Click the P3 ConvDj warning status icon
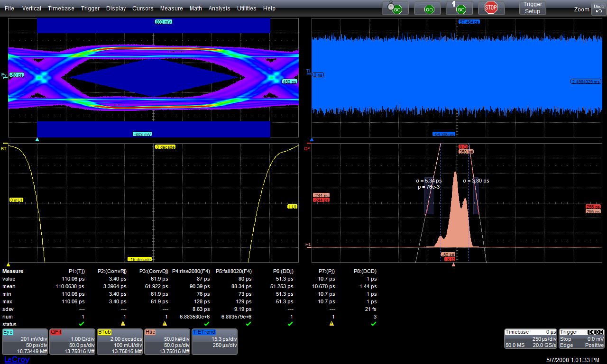The height and width of the screenshot is (364, 607). tap(165, 324)
